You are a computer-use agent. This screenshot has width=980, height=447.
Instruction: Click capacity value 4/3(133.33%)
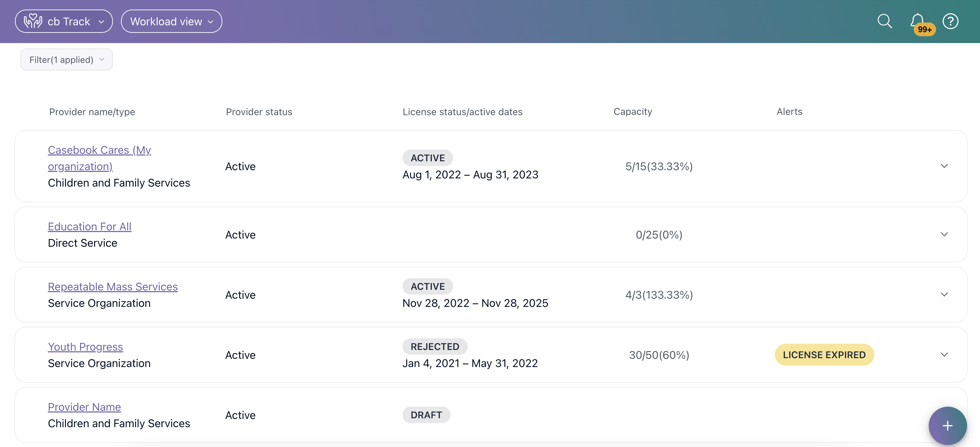point(659,295)
